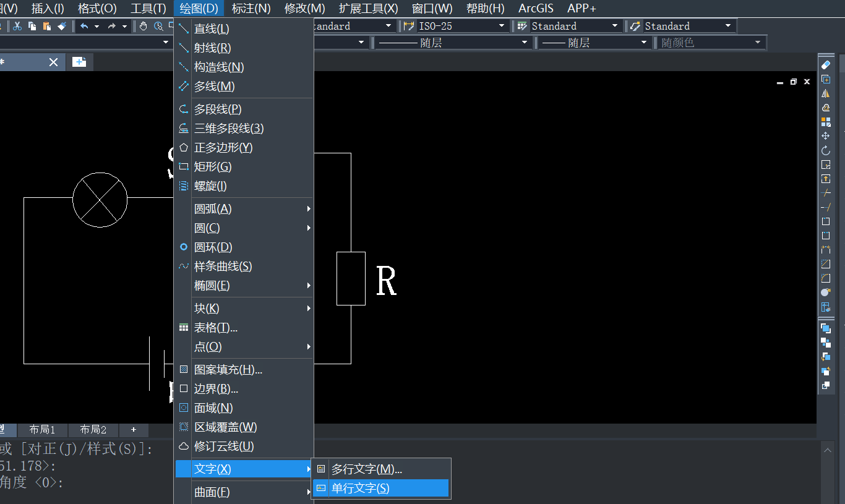Select the Erase tool in right toolbar
Viewport: 845px width, 504px height.
825,65
